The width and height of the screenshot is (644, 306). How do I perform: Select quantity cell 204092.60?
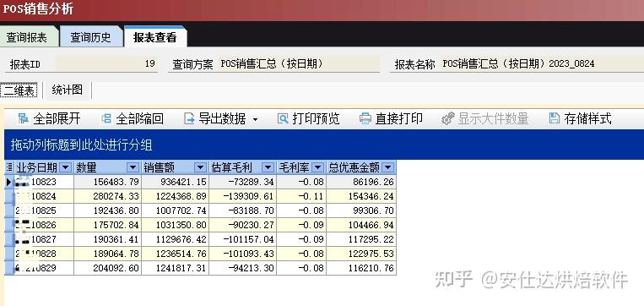[x=107, y=268]
